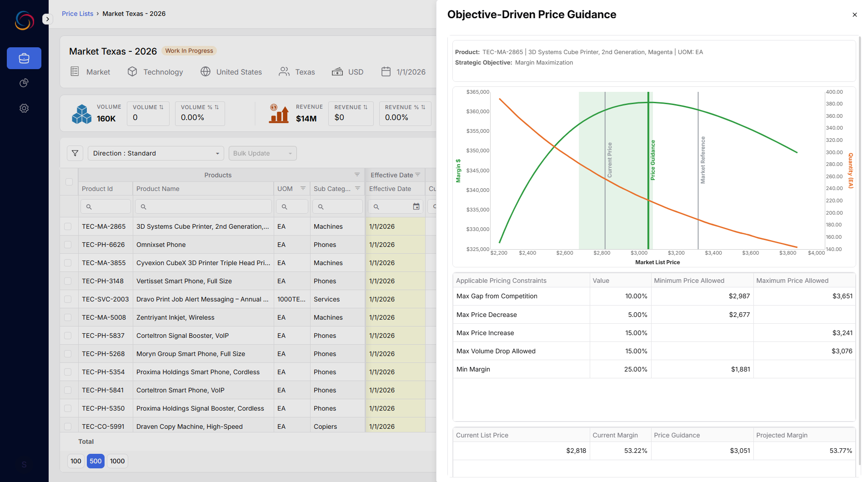Viewport: 868px width, 482px height.
Task: Open the Sub Category column filter menu icon
Action: (x=357, y=188)
